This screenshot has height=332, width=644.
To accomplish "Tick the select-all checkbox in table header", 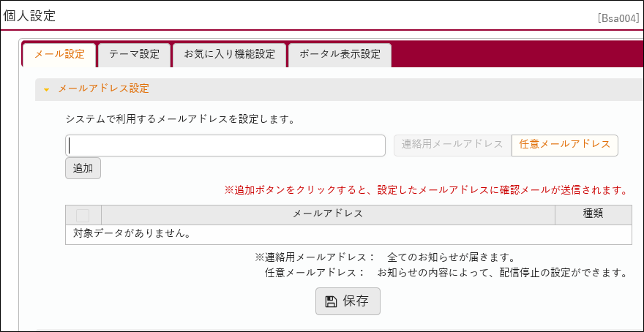I will click(83, 216).
